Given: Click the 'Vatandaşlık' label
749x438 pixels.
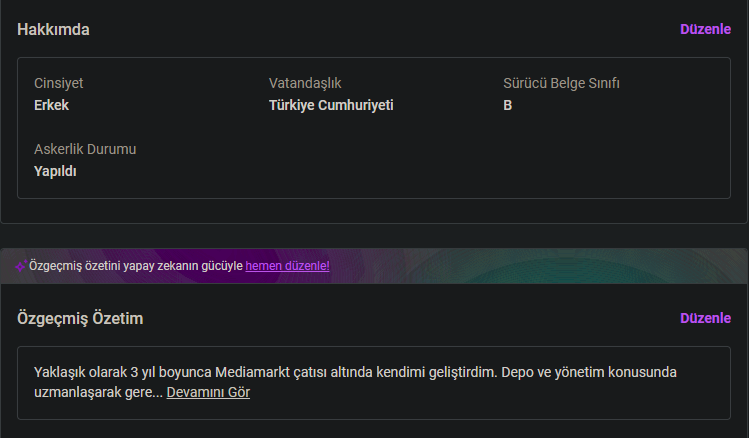Looking at the screenshot, I should tap(305, 83).
